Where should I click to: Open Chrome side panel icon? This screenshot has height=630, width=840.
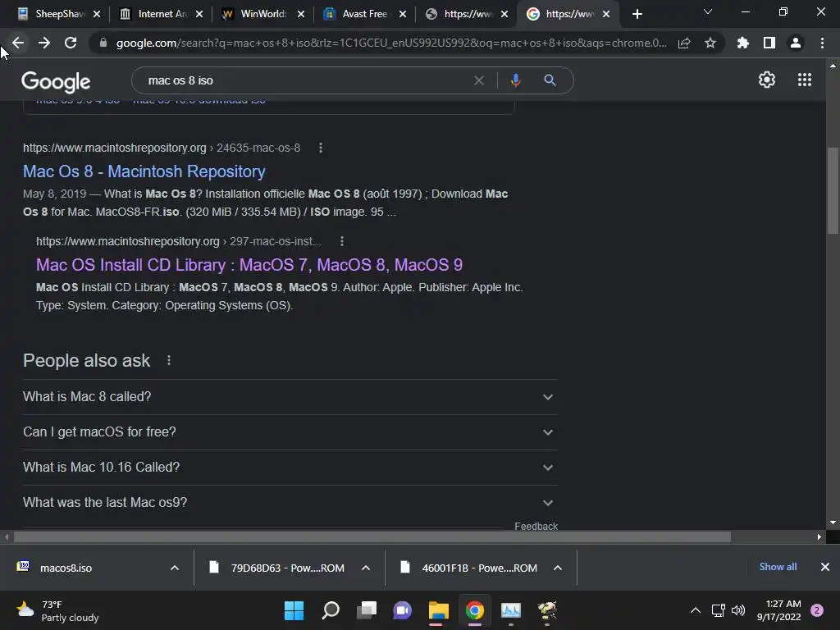click(x=769, y=43)
